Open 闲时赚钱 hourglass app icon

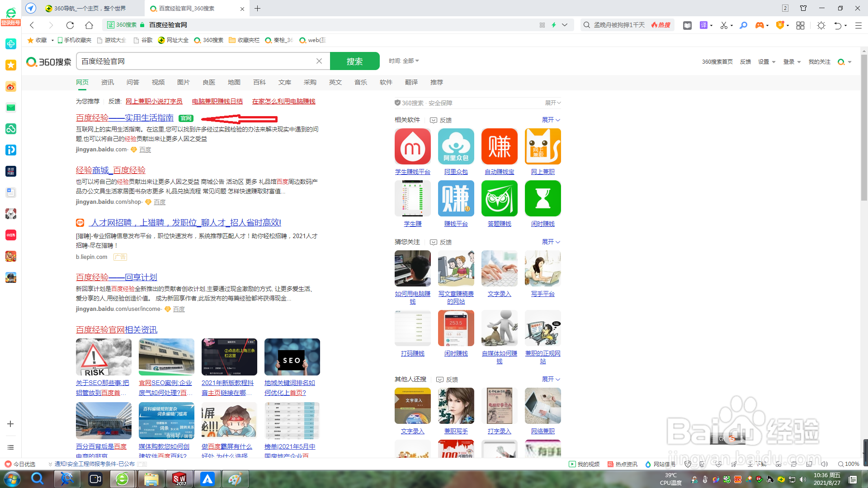(x=543, y=198)
